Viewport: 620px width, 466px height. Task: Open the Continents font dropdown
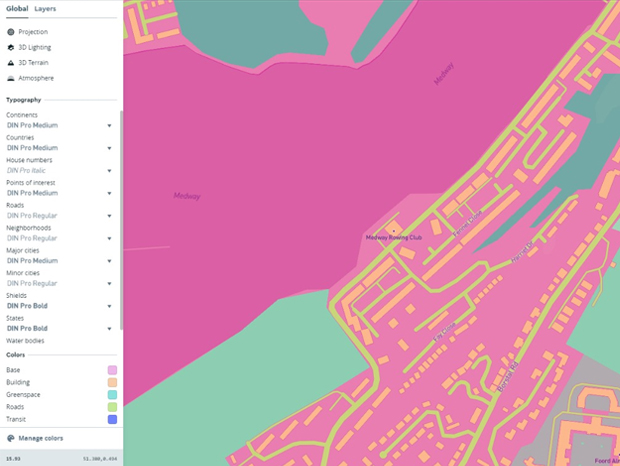(59, 125)
